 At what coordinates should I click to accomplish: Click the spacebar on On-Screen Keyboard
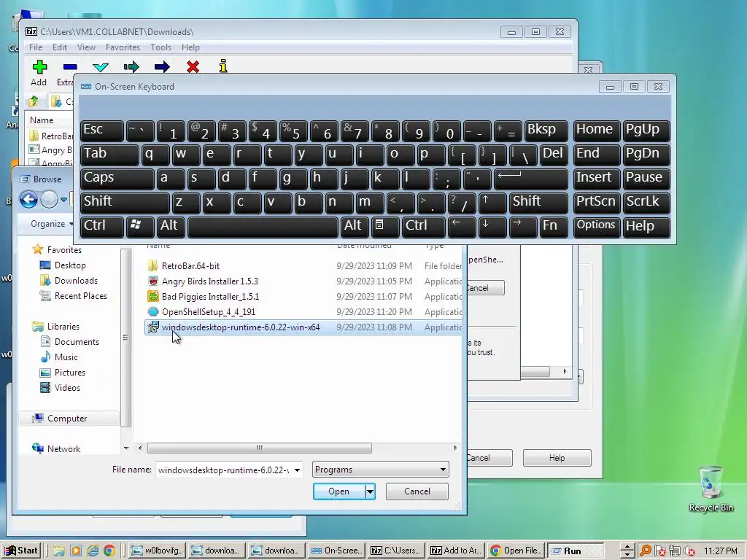[263, 226]
